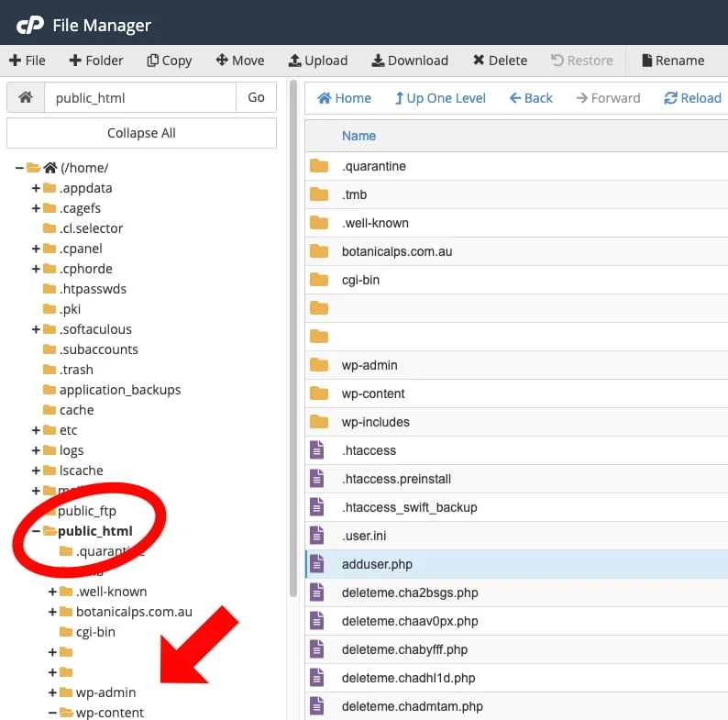The image size is (728, 720).
Task: Click the cPanel logo icon
Action: point(30,25)
